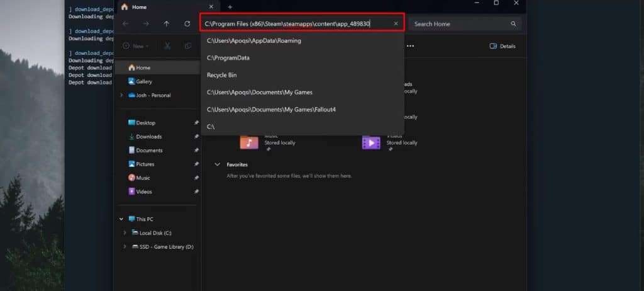Click the pin icon beside Documents
This screenshot has height=291, width=644.
[x=196, y=151]
